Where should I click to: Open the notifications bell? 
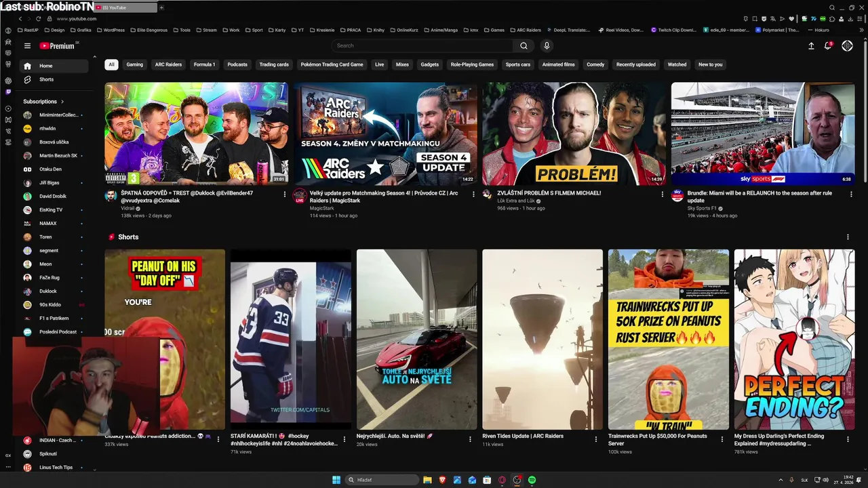[828, 45]
